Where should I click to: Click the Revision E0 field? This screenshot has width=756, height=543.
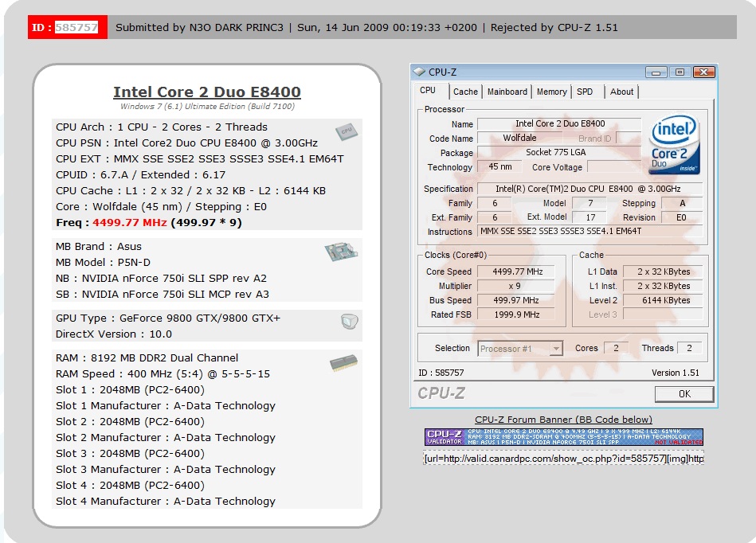pyautogui.click(x=681, y=217)
